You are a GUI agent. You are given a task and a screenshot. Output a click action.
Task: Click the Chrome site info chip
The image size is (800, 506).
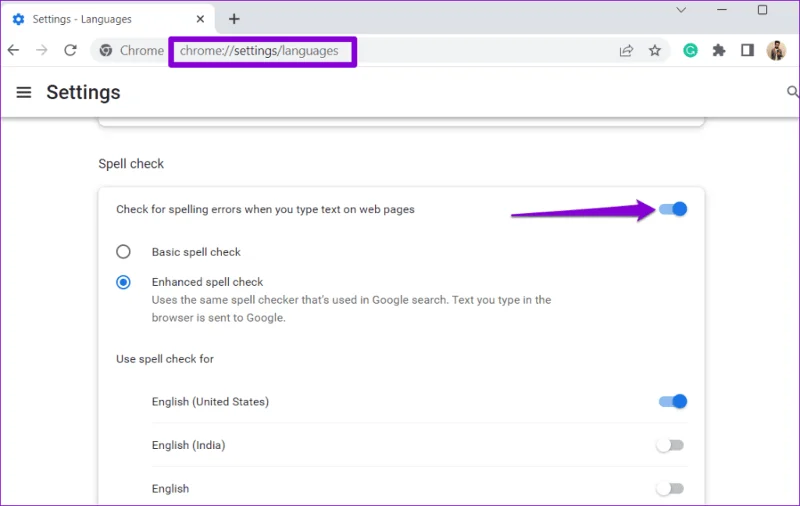(132, 50)
